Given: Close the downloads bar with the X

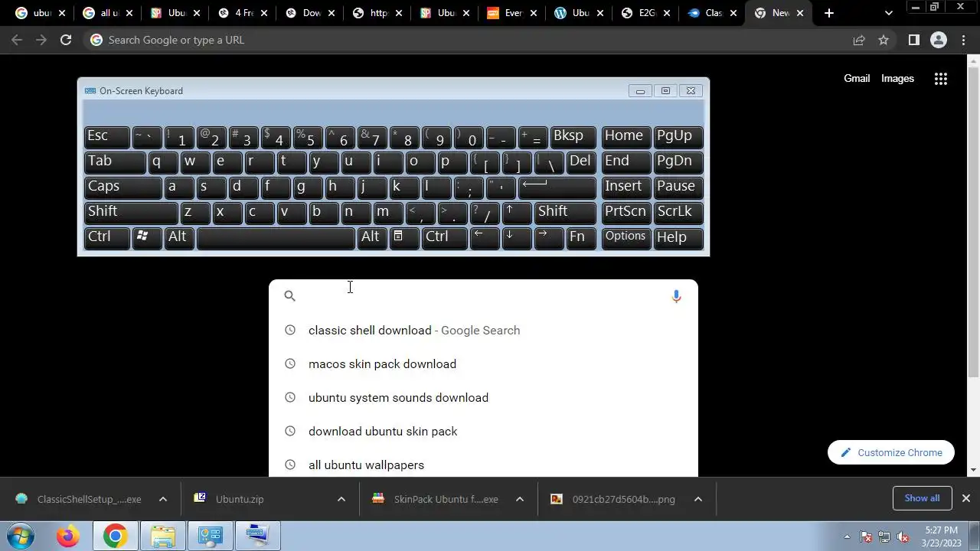Looking at the screenshot, I should tap(965, 498).
